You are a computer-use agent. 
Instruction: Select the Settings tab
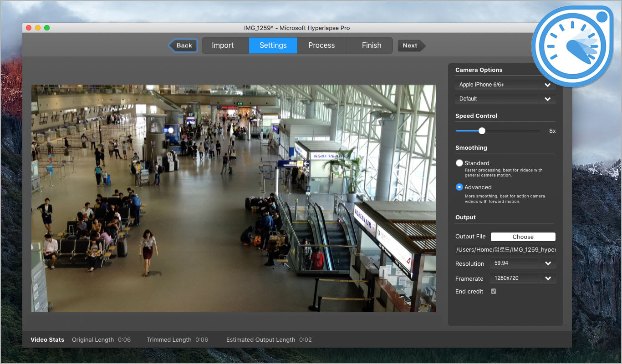pyautogui.click(x=273, y=45)
